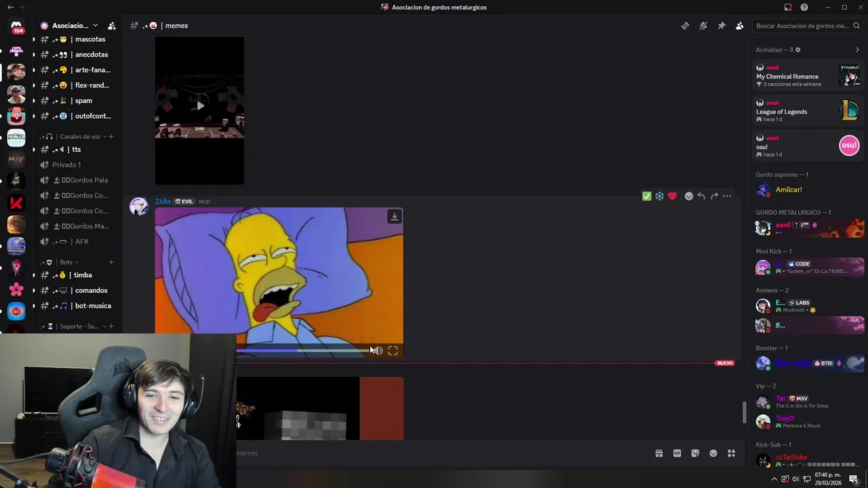
Task: Expand the Actividad panel chevron
Action: (x=857, y=49)
